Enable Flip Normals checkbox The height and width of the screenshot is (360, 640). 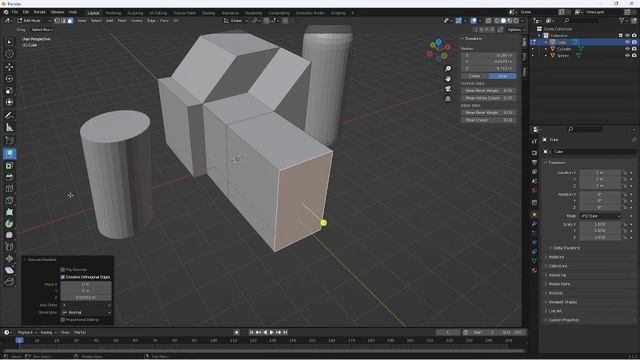point(62,270)
